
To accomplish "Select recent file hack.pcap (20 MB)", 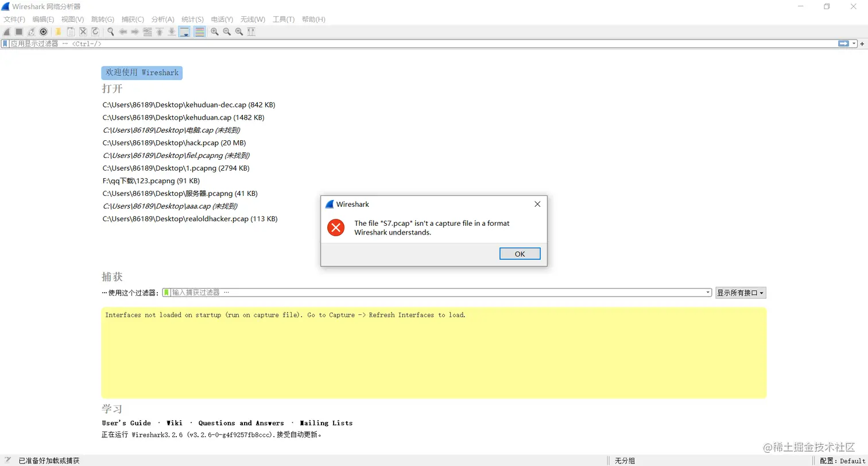I will [x=175, y=143].
